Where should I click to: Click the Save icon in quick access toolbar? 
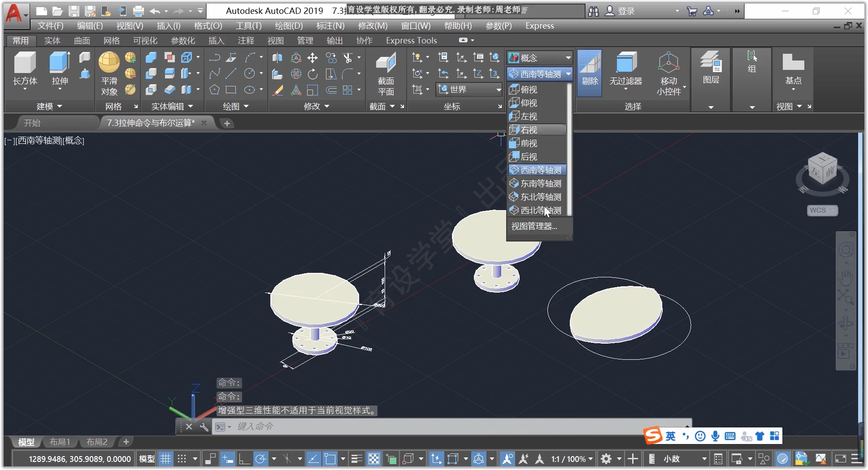pos(74,11)
